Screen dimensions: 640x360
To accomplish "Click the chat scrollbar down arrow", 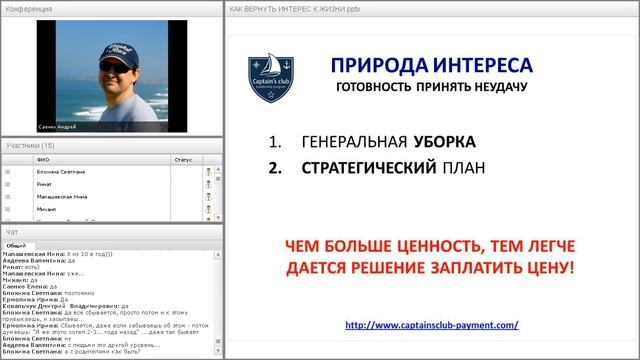I will (218, 351).
